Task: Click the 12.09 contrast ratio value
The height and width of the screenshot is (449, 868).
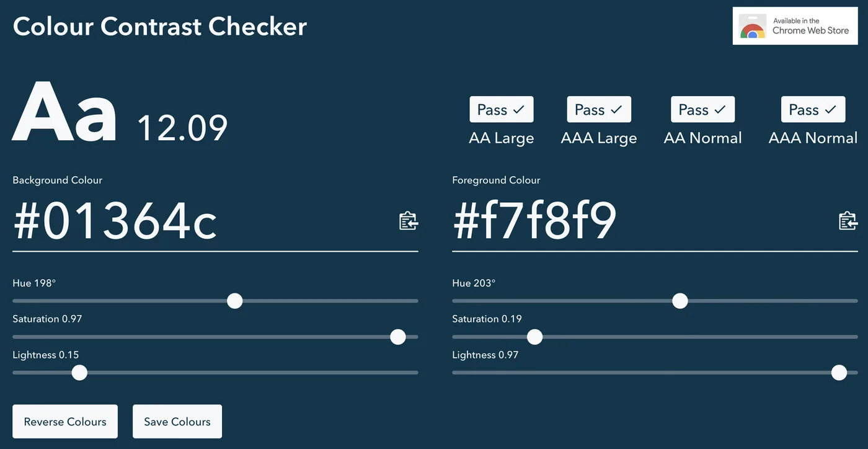Action: tap(182, 128)
